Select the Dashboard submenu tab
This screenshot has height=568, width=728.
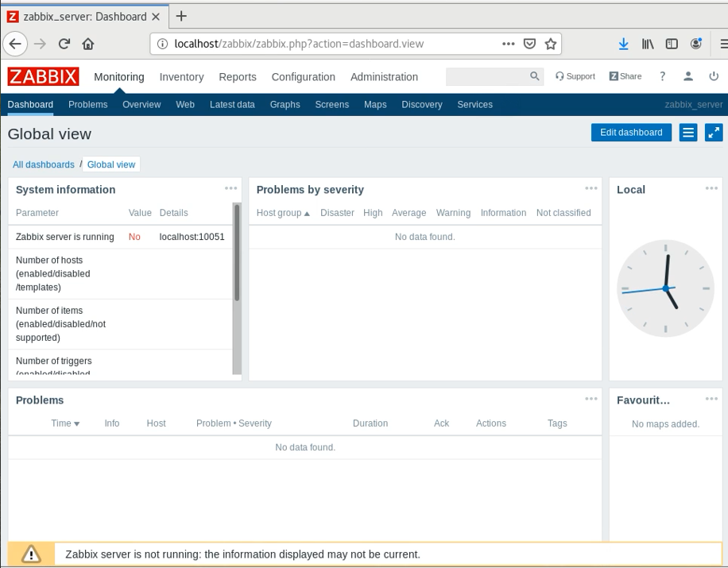coord(30,104)
